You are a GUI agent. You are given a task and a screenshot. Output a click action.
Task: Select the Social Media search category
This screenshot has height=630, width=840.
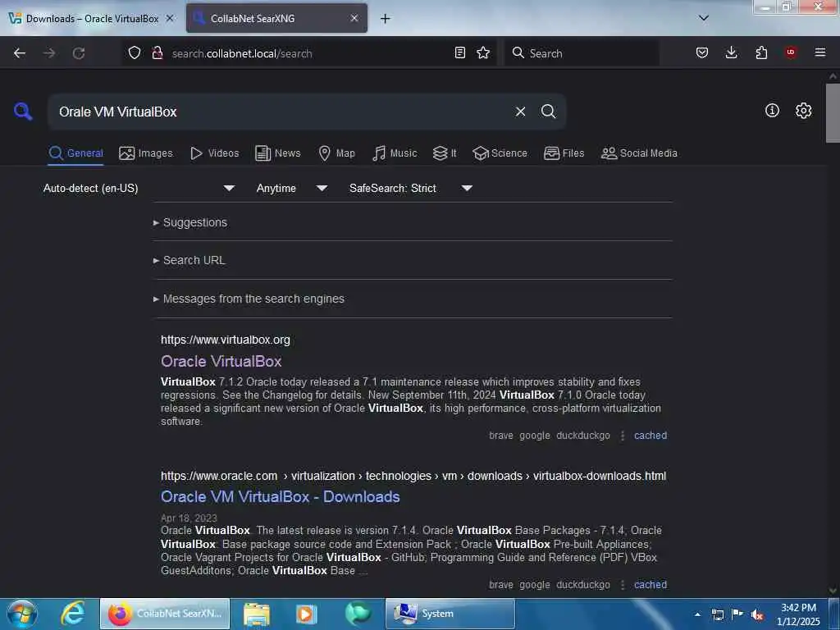639,153
